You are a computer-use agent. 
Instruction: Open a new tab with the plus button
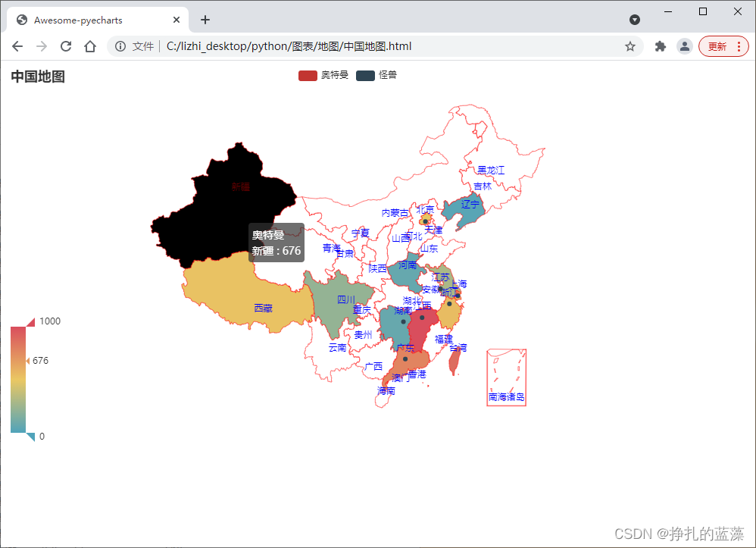click(x=205, y=20)
